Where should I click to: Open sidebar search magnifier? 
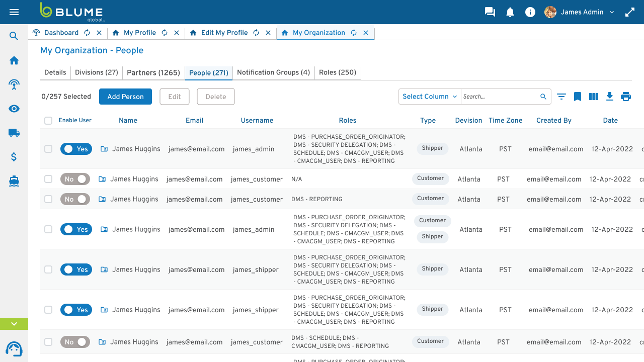point(14,36)
